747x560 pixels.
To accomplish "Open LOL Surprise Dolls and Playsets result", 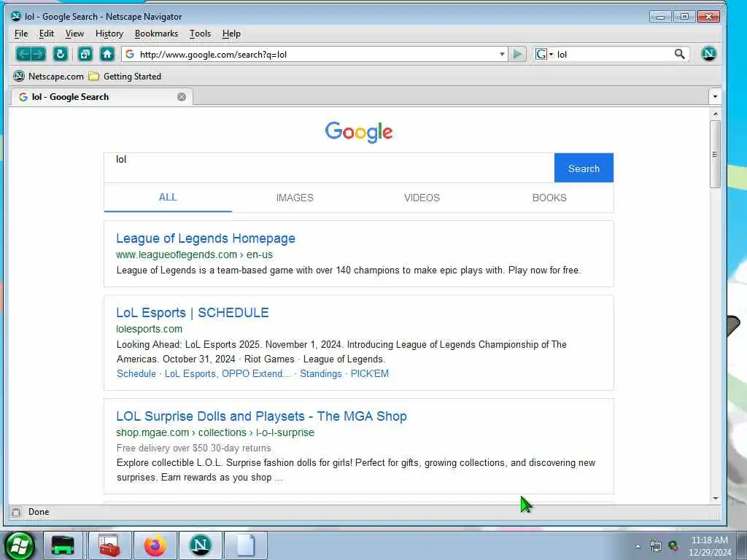I will pyautogui.click(x=262, y=416).
